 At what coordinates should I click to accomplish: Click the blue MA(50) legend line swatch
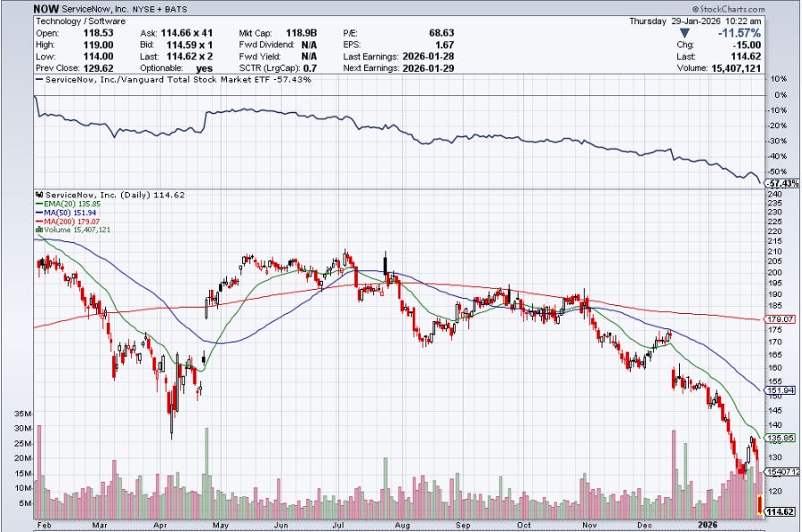(39, 213)
